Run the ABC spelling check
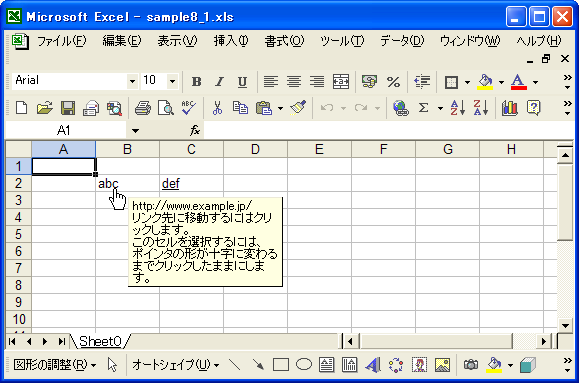This screenshot has height=383, width=579. [189, 108]
